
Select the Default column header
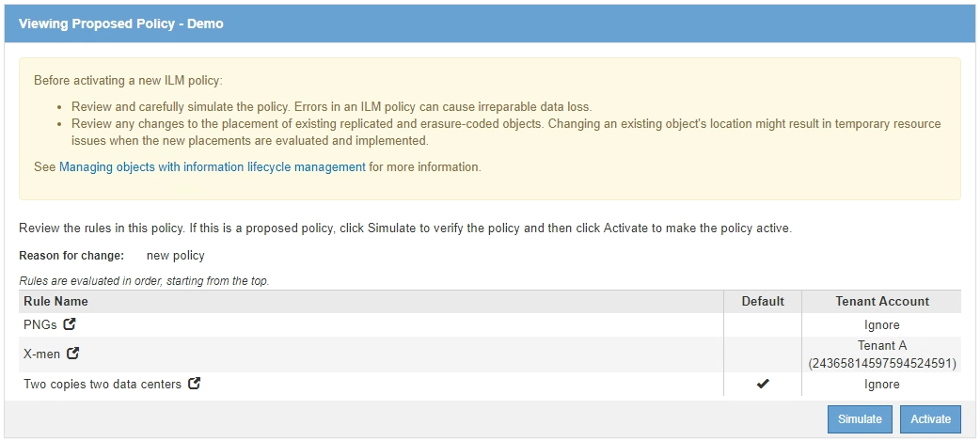point(763,302)
